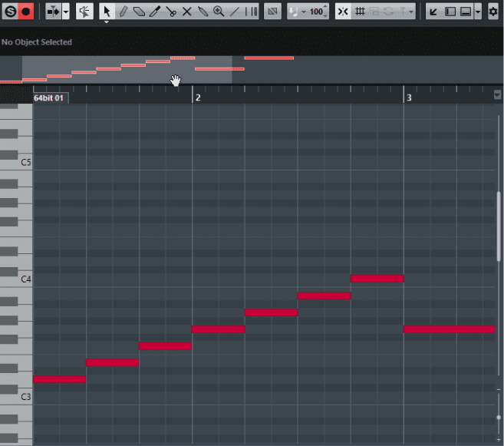Screen dimensions: 504x446
Task: Select the Line tool
Action: pos(235,12)
